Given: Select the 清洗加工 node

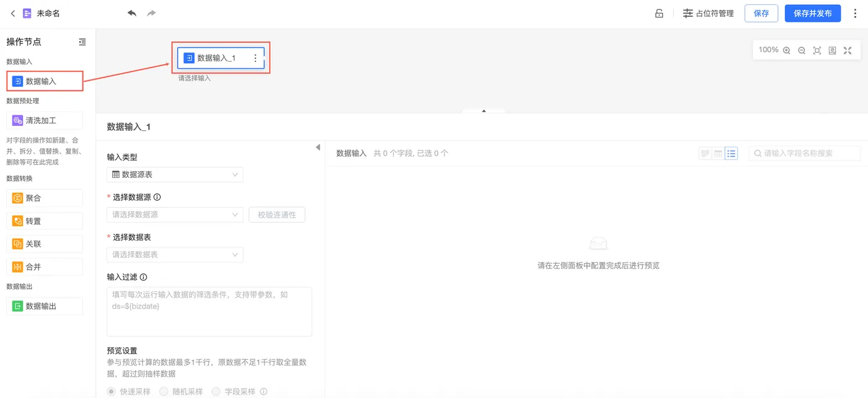Looking at the screenshot, I should click(x=45, y=120).
